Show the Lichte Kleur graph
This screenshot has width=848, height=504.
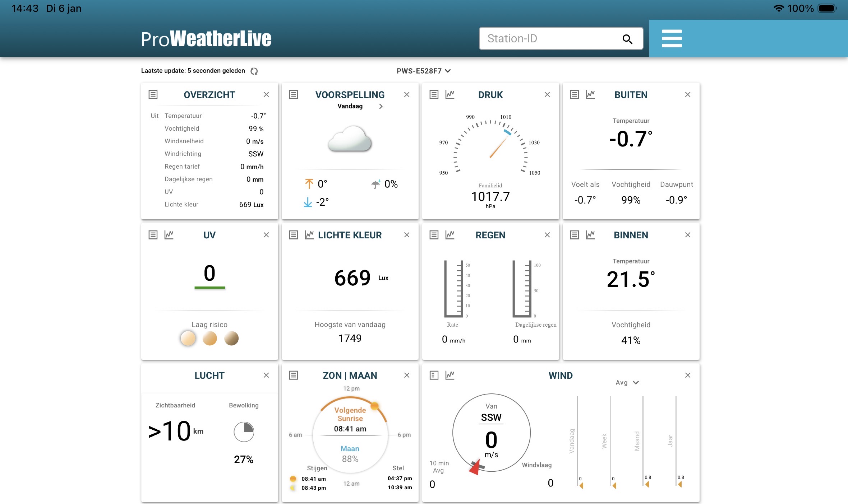[309, 235]
